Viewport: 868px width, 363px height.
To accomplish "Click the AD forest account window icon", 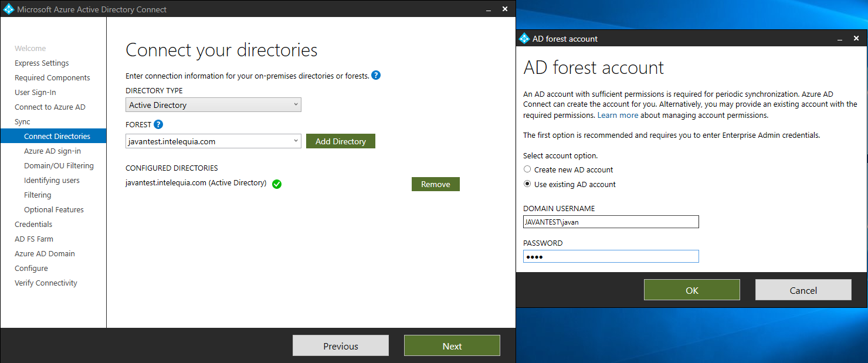I will click(524, 38).
